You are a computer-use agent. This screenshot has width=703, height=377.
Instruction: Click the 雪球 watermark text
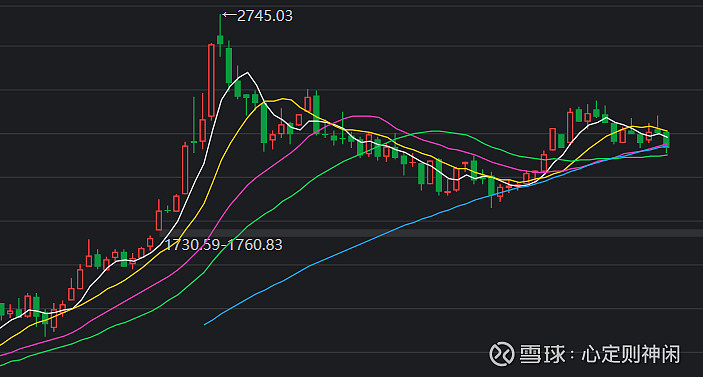tap(542, 354)
